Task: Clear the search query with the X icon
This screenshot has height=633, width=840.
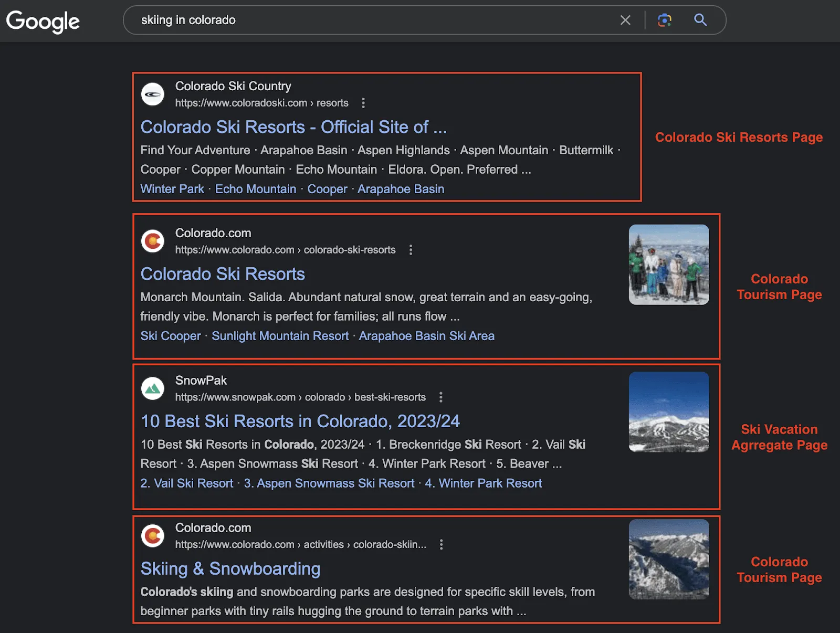Action: 625,20
